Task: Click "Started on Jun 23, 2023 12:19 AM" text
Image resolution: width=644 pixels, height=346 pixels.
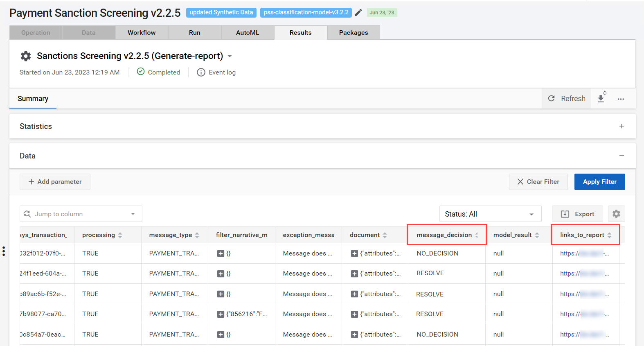Action: point(70,72)
